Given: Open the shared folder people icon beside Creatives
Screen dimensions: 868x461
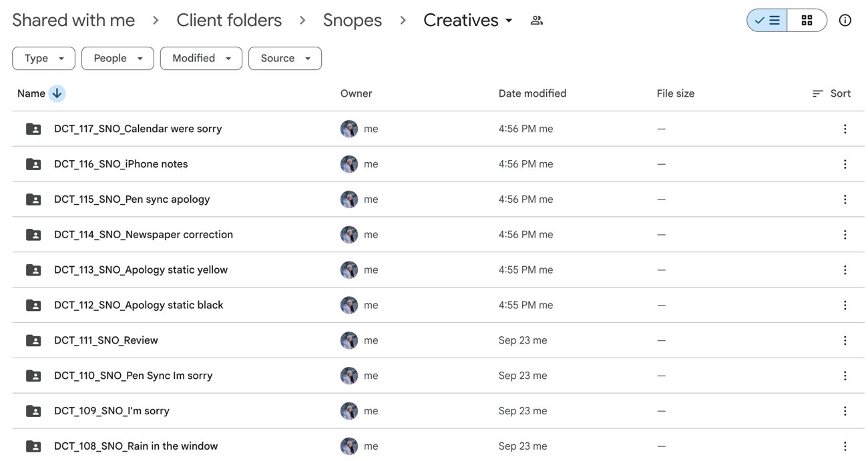Looking at the screenshot, I should pos(536,21).
